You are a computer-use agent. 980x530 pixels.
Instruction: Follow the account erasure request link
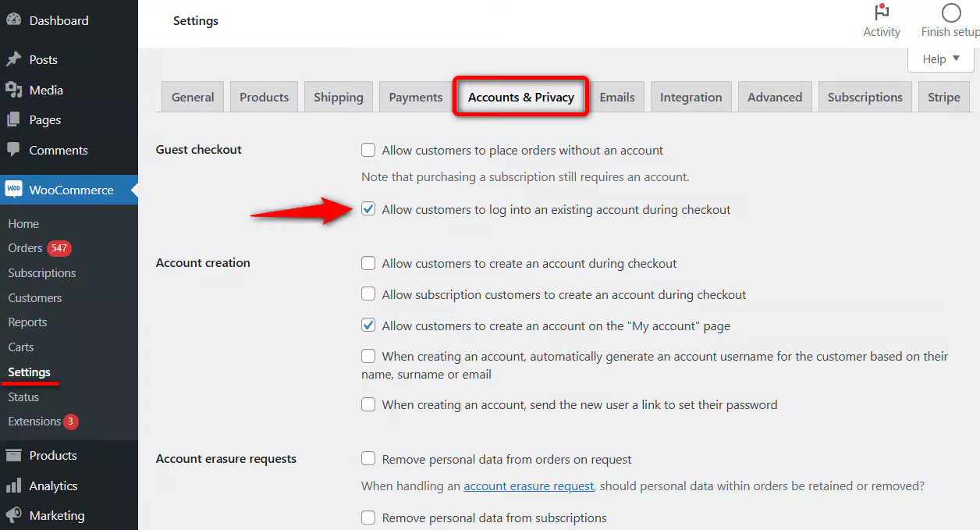click(529, 486)
